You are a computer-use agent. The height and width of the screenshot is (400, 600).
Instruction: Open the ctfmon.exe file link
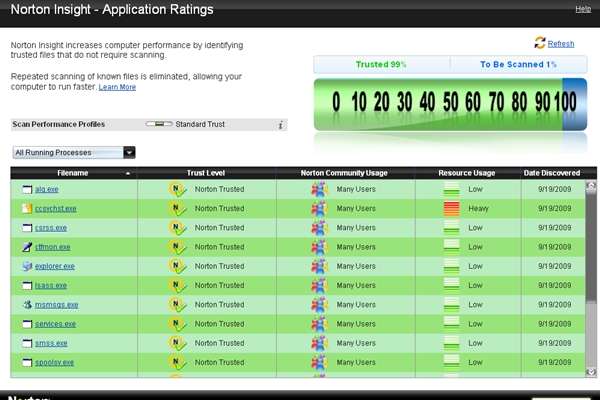[52, 247]
